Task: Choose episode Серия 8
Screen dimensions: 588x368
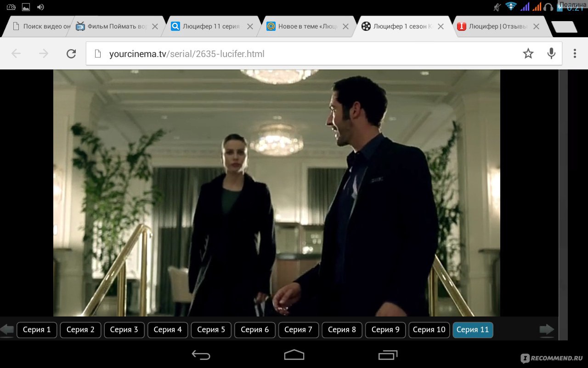Action: [342, 330]
